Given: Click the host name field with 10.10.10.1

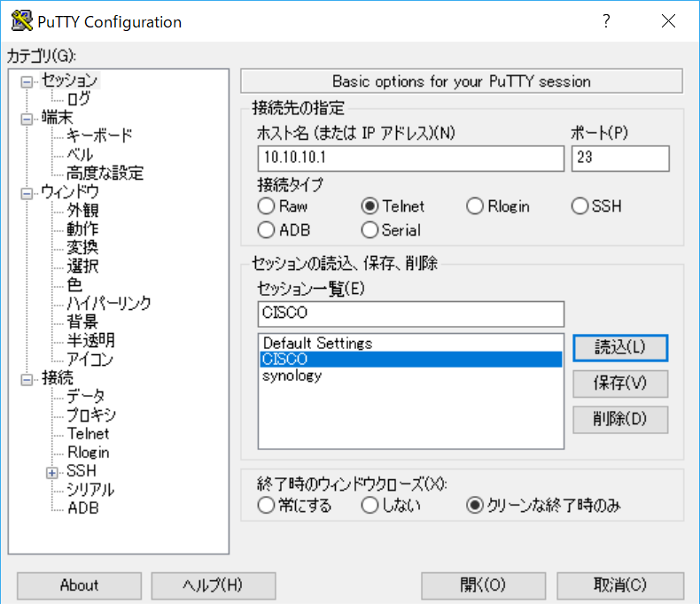Looking at the screenshot, I should pos(411,158).
